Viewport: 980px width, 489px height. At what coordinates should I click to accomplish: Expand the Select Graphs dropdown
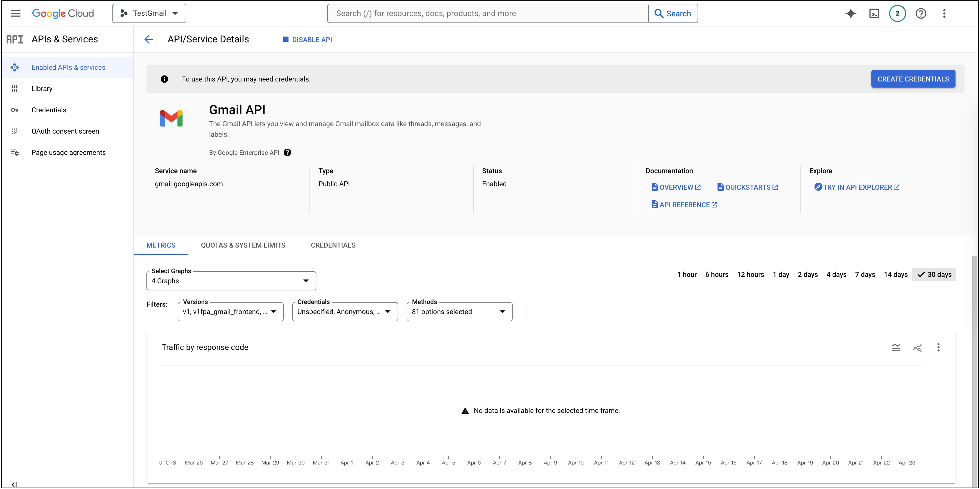(x=231, y=281)
